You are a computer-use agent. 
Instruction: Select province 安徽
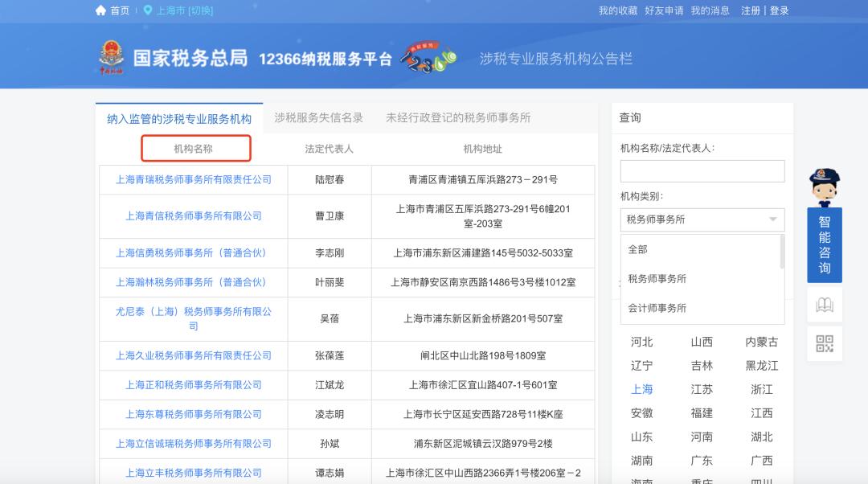point(642,413)
